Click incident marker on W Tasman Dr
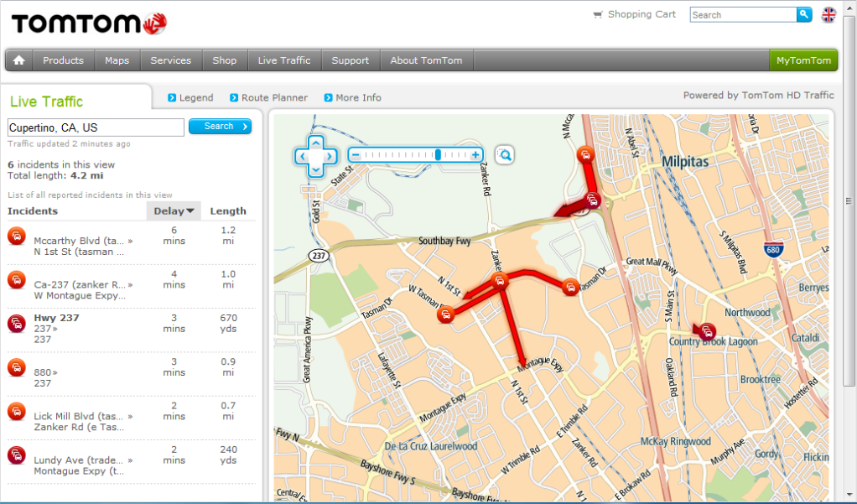Viewport: 857px width, 504px height. click(x=446, y=314)
